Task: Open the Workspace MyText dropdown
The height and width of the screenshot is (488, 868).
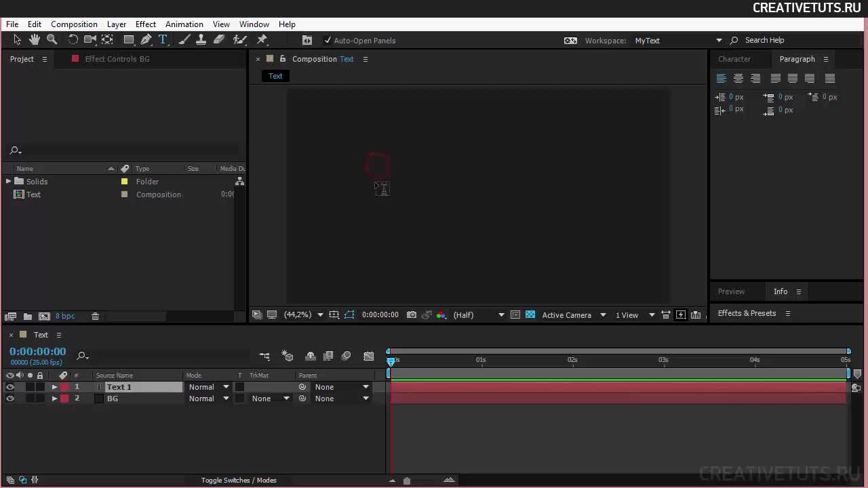Action: tap(678, 41)
